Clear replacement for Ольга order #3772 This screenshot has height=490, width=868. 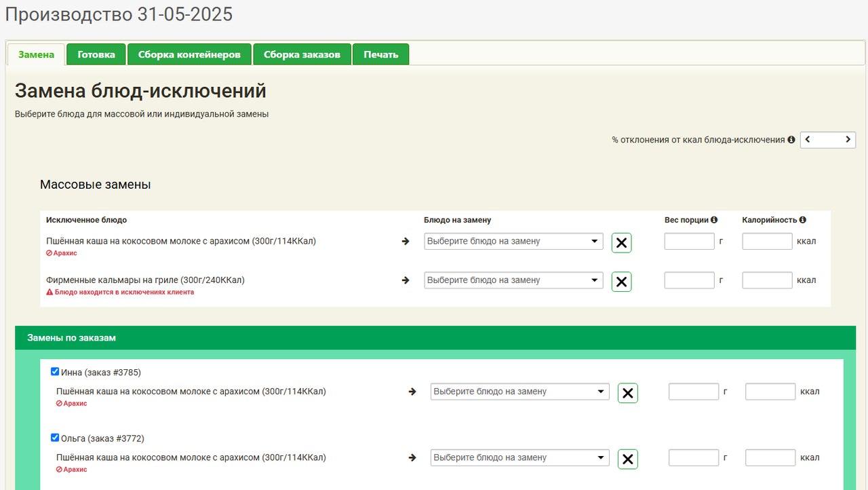(627, 459)
